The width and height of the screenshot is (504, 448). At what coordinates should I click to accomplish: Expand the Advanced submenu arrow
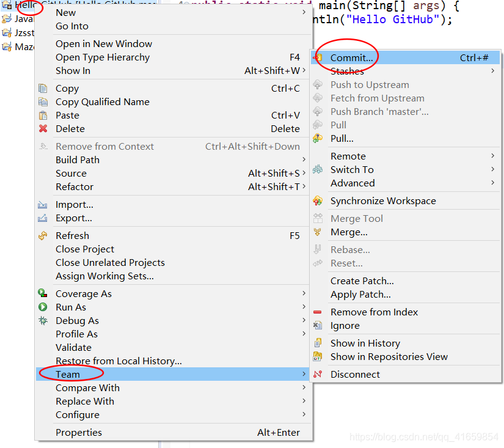pyautogui.click(x=493, y=183)
